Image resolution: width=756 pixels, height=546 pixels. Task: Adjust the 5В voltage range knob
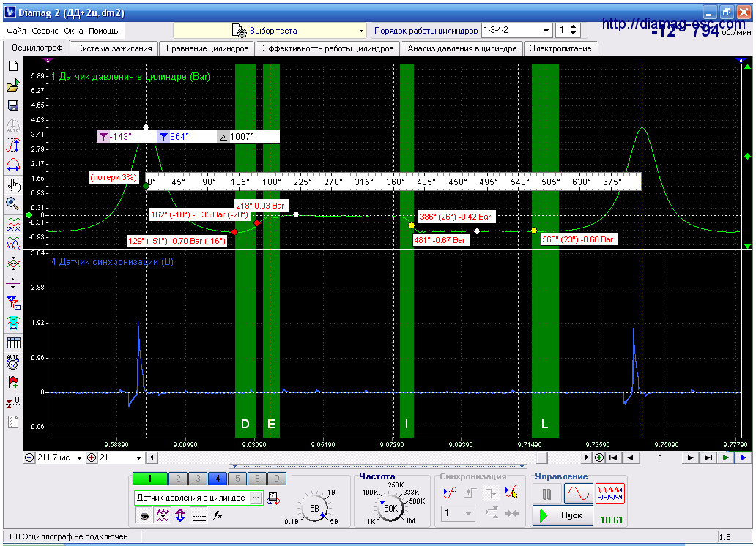tap(314, 508)
